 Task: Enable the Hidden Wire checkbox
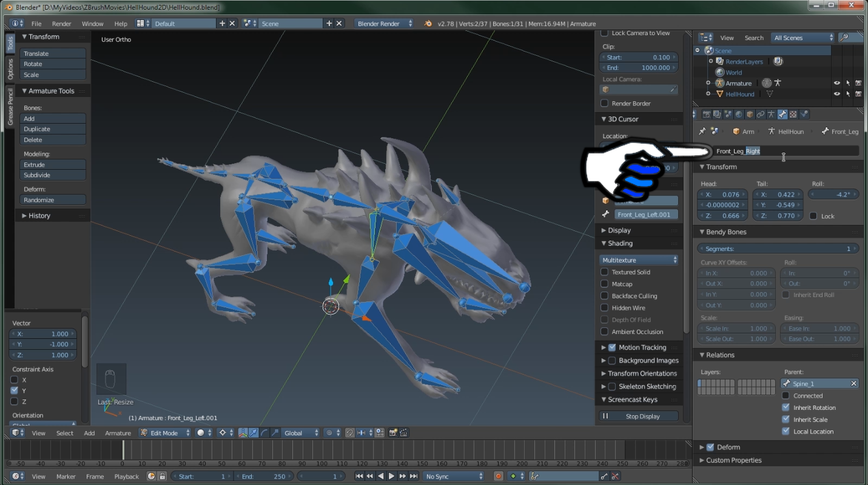pos(604,308)
